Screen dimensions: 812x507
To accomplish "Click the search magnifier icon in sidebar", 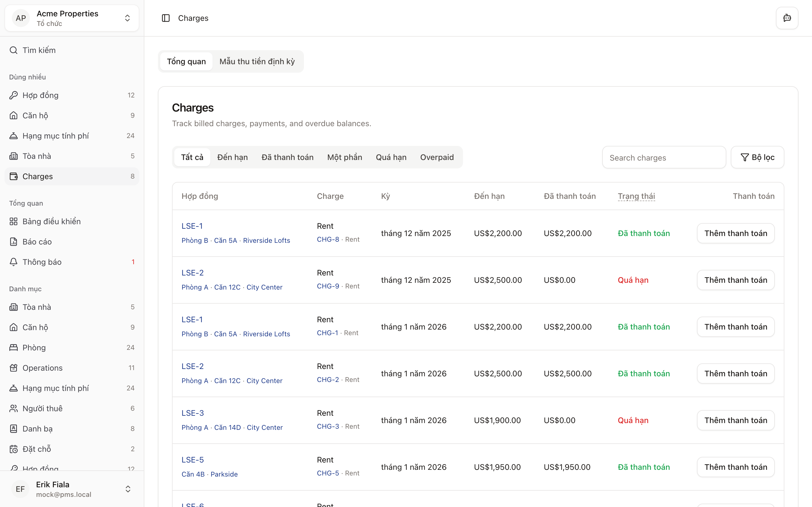I will 14,50.
